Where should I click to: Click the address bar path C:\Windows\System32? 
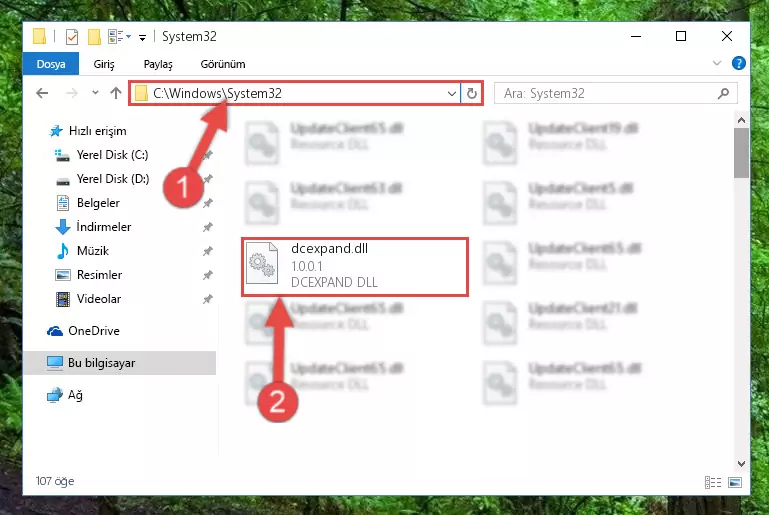click(x=217, y=93)
